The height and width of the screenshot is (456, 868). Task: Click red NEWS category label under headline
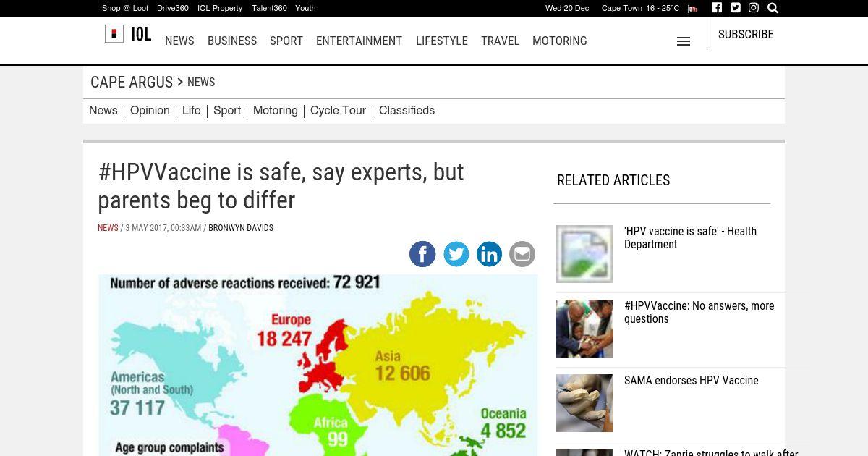pos(108,228)
